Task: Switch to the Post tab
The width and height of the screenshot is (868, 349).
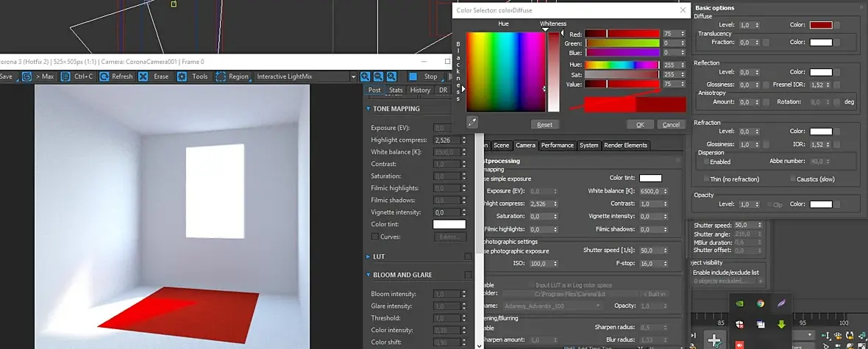Action: pos(374,90)
